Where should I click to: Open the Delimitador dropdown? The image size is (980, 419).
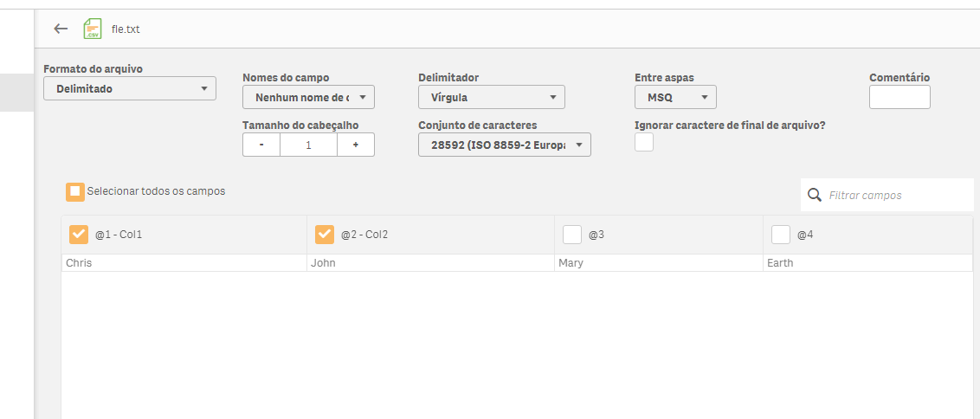point(491,97)
